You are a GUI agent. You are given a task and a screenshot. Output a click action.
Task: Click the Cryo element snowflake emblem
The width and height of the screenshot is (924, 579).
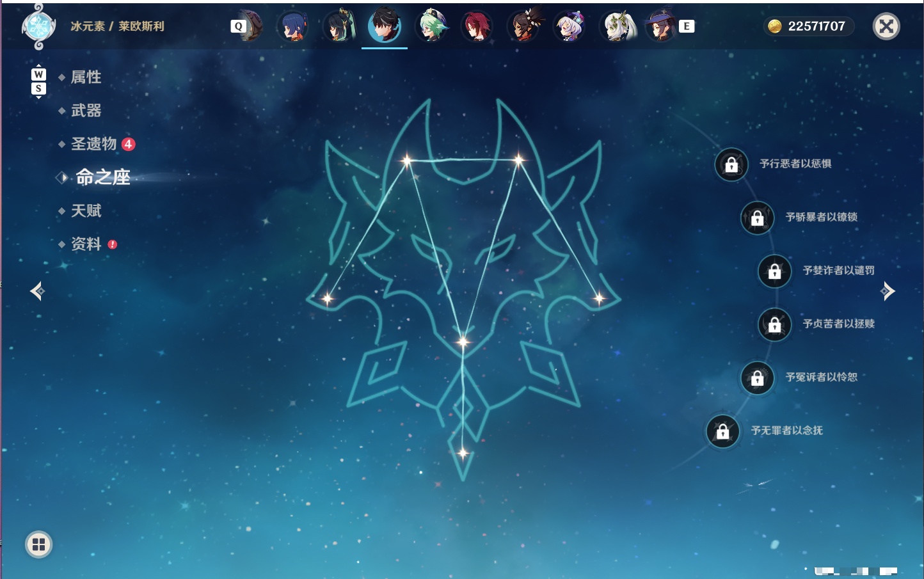(x=38, y=27)
